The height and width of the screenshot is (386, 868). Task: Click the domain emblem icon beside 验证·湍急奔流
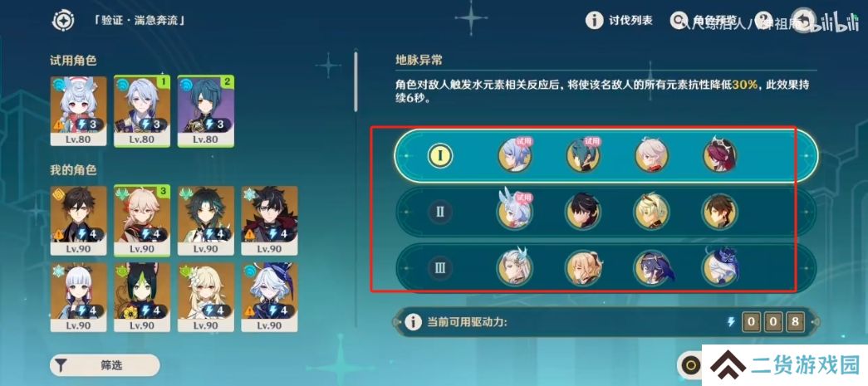(63, 21)
